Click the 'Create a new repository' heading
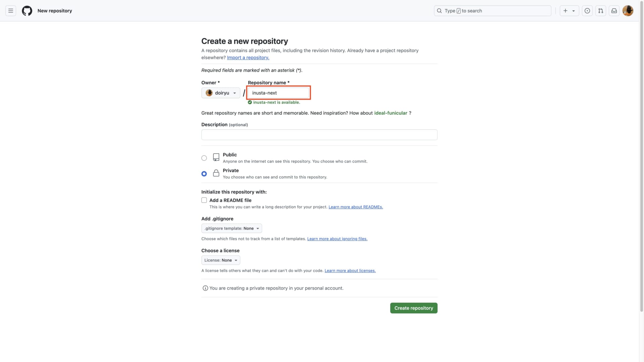The image size is (644, 362). (245, 41)
